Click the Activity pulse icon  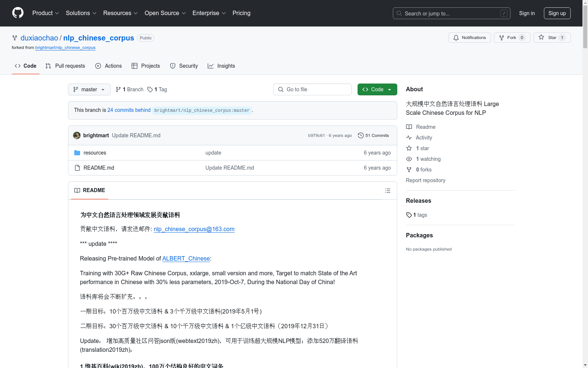[409, 138]
